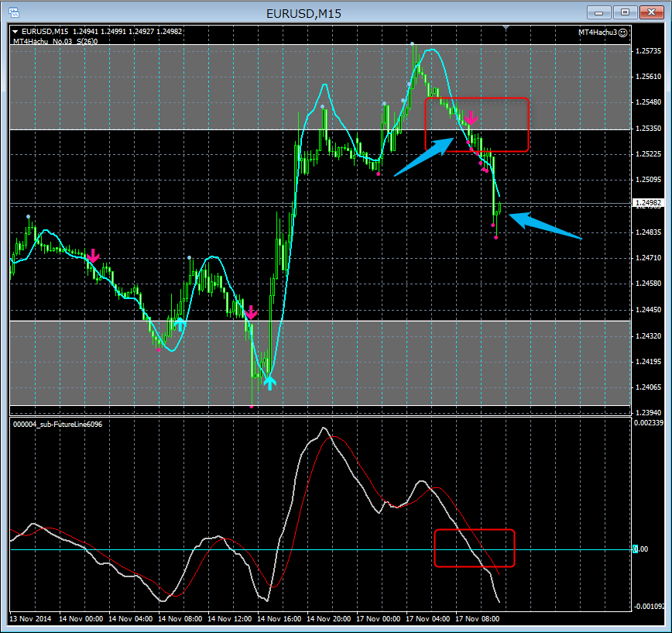
Task: Click the 0.00 indicator level label
Action: click(641, 549)
